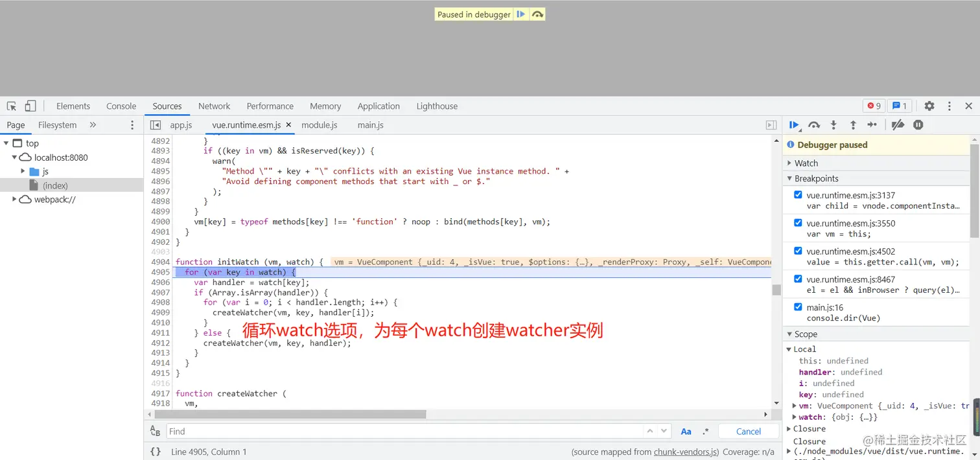Expand the first Closure scope
Screen dimensions: 980x460
pyautogui.click(x=789, y=429)
